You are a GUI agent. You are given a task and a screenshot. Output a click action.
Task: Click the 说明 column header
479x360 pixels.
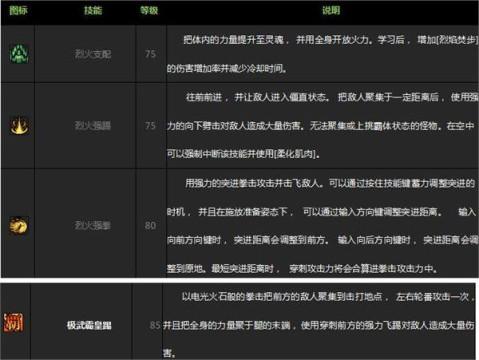point(331,11)
